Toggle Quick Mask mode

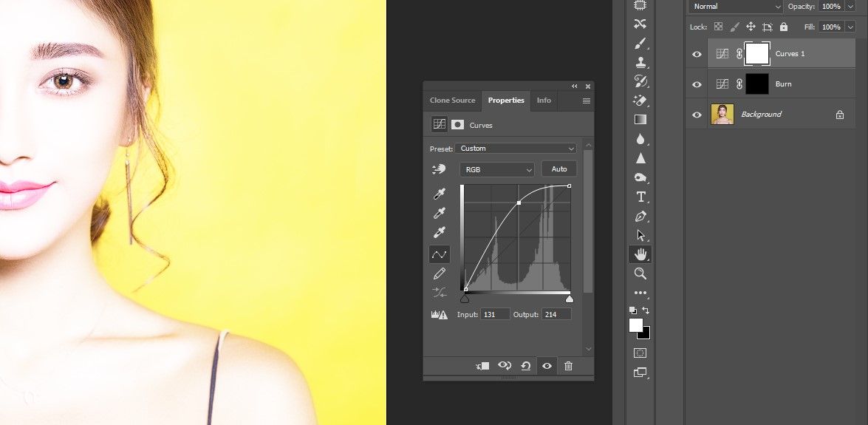[640, 353]
